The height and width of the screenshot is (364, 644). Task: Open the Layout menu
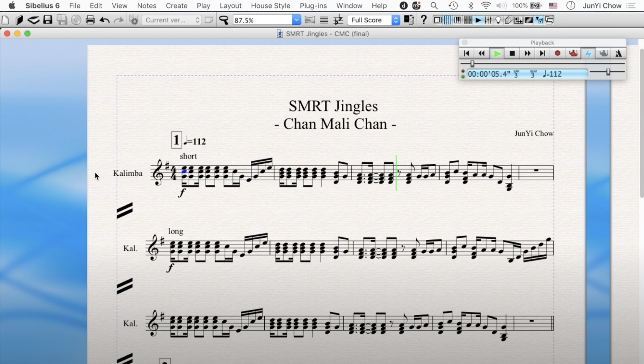230,6
